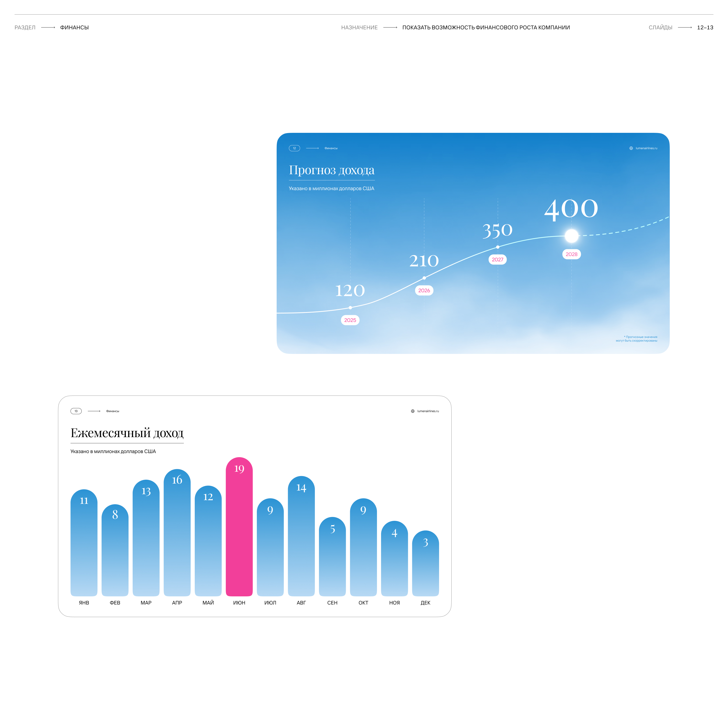Click the ФИНАНСЫ section label in header

point(74,28)
